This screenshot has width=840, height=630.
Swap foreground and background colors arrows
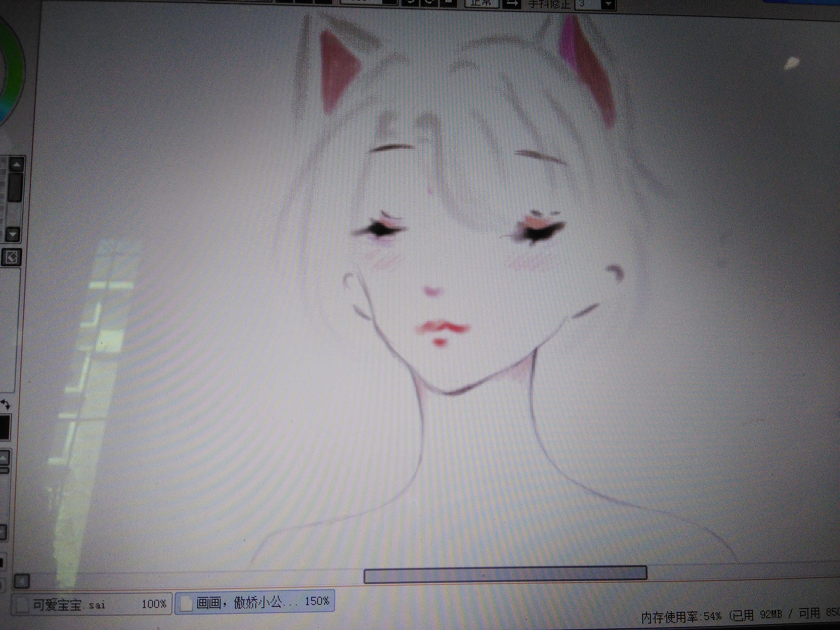[5, 405]
